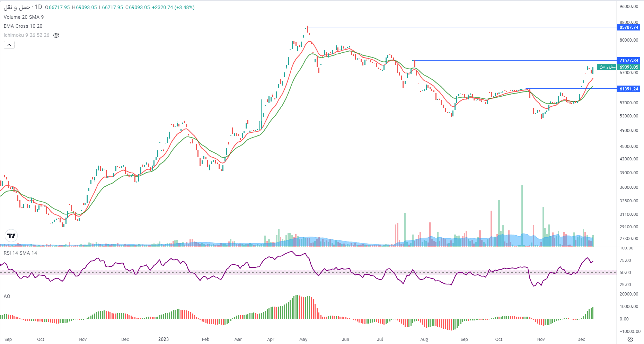
Task: Collapse the indicator legend with the chevron
Action: (9, 45)
